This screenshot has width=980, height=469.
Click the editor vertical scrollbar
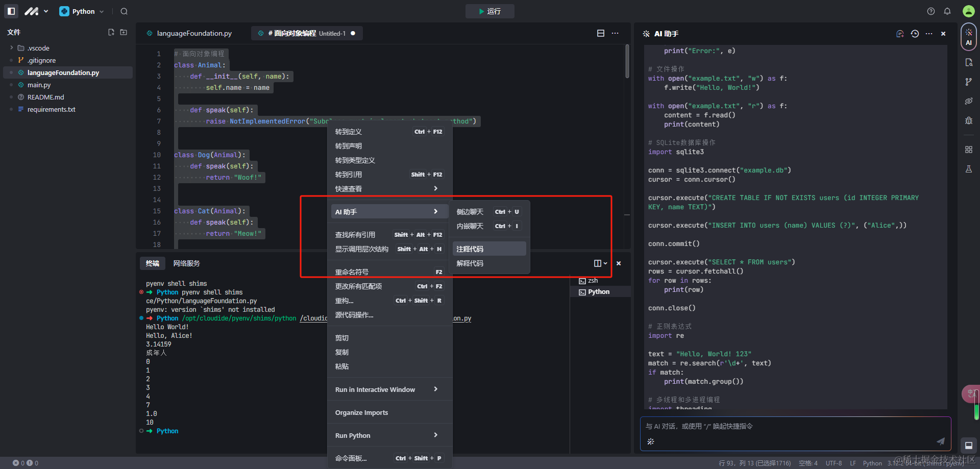[x=627, y=61]
